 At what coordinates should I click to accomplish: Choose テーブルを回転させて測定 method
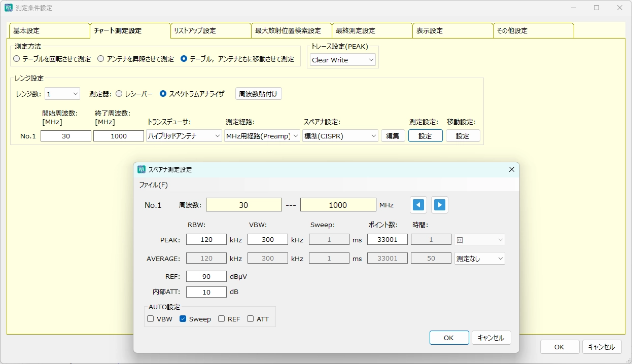pyautogui.click(x=17, y=59)
